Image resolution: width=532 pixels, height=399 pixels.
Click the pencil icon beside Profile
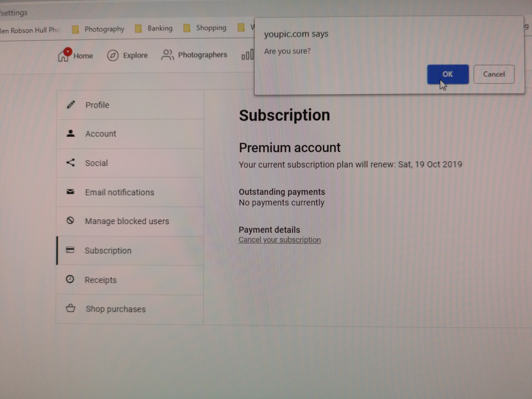click(71, 105)
